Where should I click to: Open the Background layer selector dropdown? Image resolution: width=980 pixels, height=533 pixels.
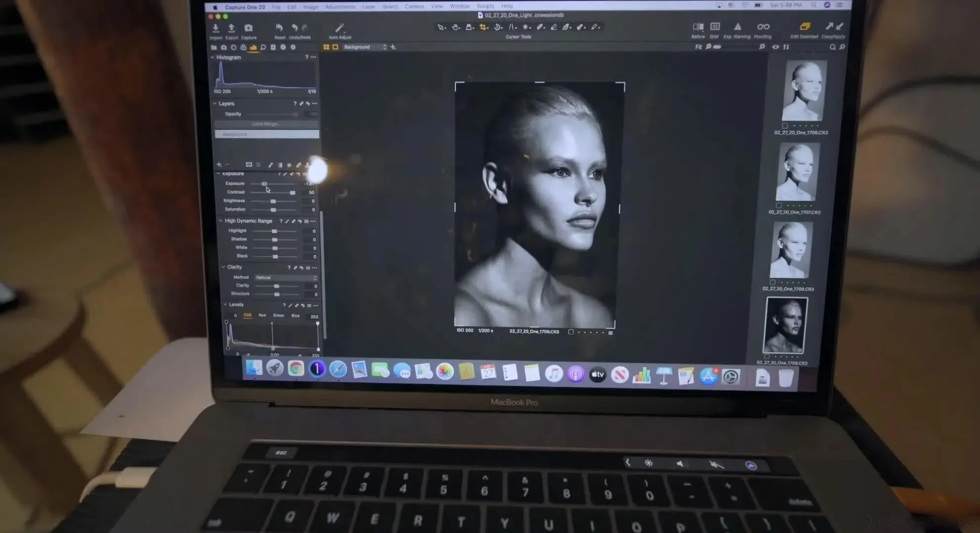coord(365,47)
